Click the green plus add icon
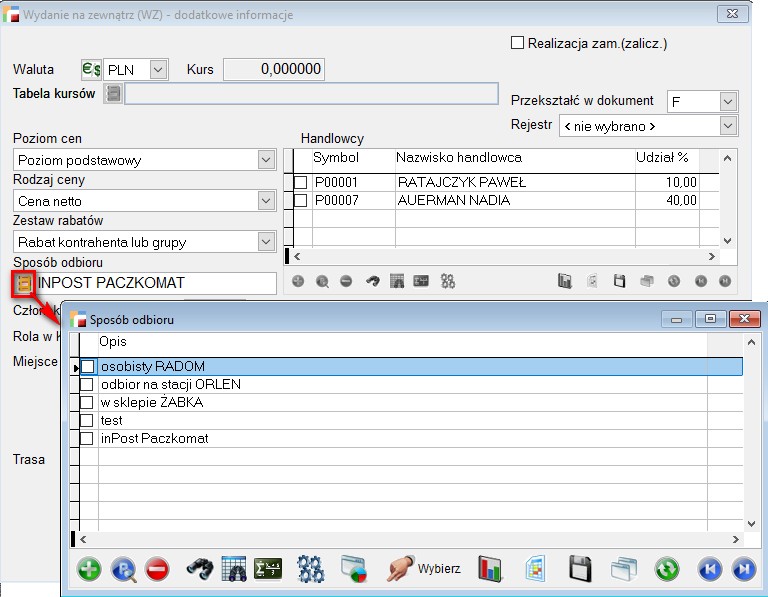Screen dimensions: 768x597 pyautogui.click(x=90, y=569)
